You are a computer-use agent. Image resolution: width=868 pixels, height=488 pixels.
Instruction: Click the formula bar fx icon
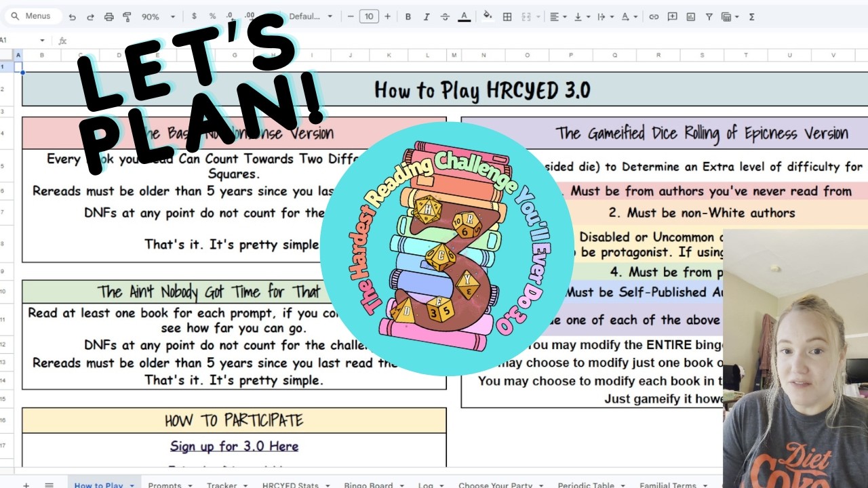tap(62, 41)
